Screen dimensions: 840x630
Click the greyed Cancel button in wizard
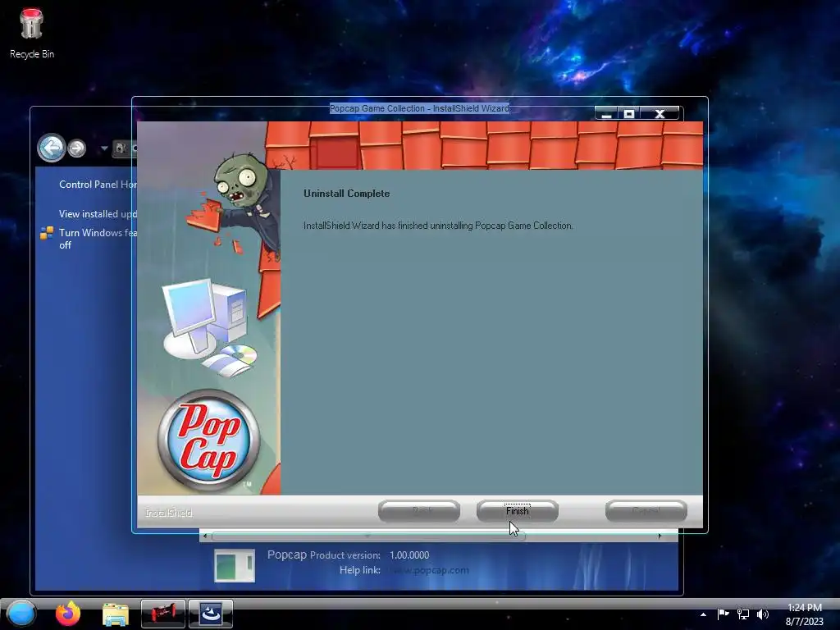tap(646, 511)
